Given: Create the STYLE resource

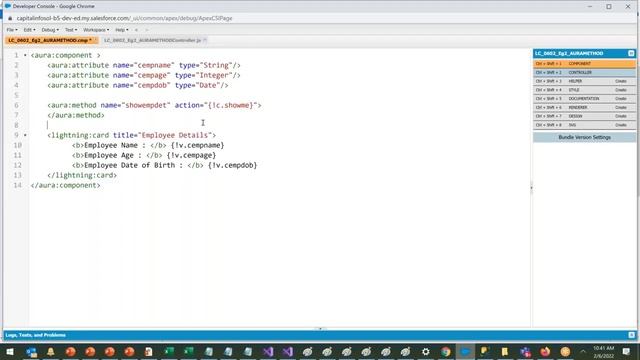Looking at the screenshot, I should 621,90.
